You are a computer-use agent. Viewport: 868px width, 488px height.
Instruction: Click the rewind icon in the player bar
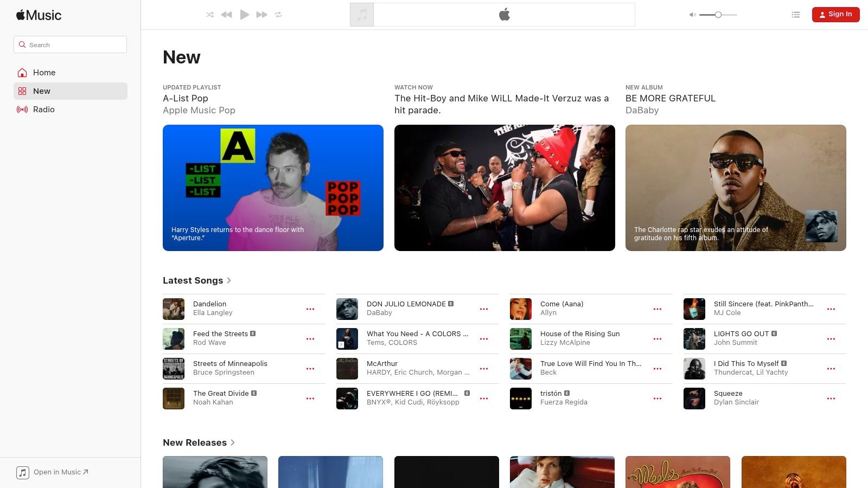pyautogui.click(x=227, y=15)
